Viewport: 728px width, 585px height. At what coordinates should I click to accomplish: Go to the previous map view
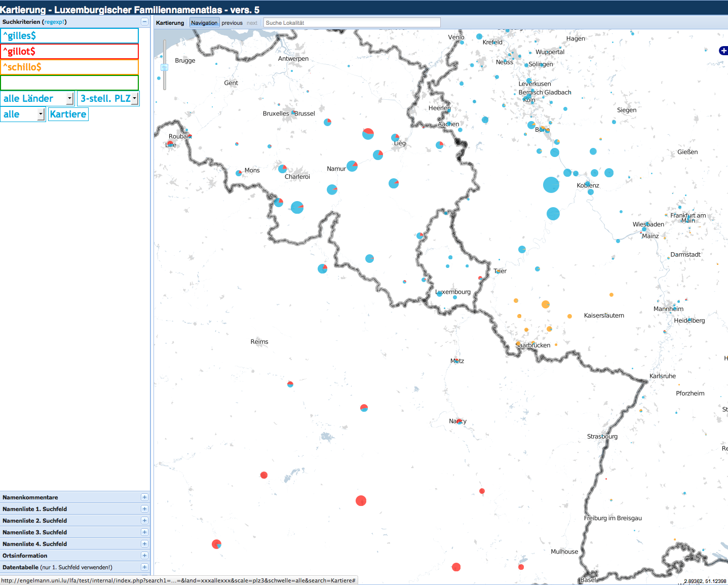click(x=232, y=23)
